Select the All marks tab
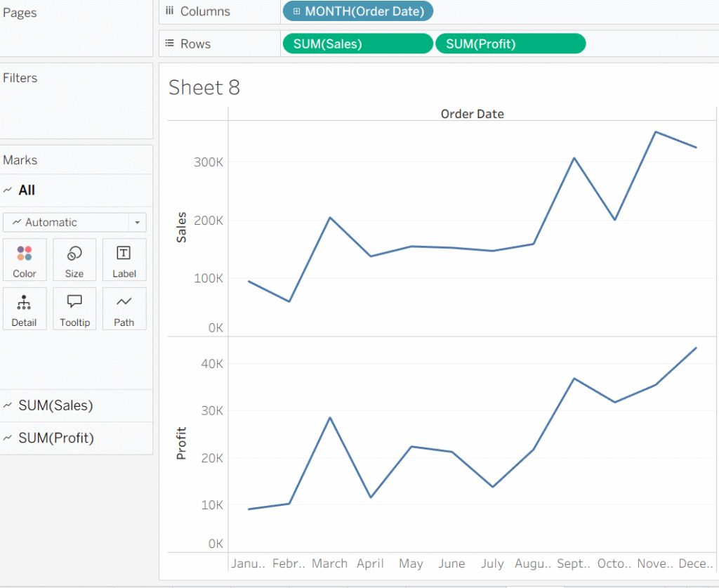Screen dimensions: 719x588 (27, 190)
